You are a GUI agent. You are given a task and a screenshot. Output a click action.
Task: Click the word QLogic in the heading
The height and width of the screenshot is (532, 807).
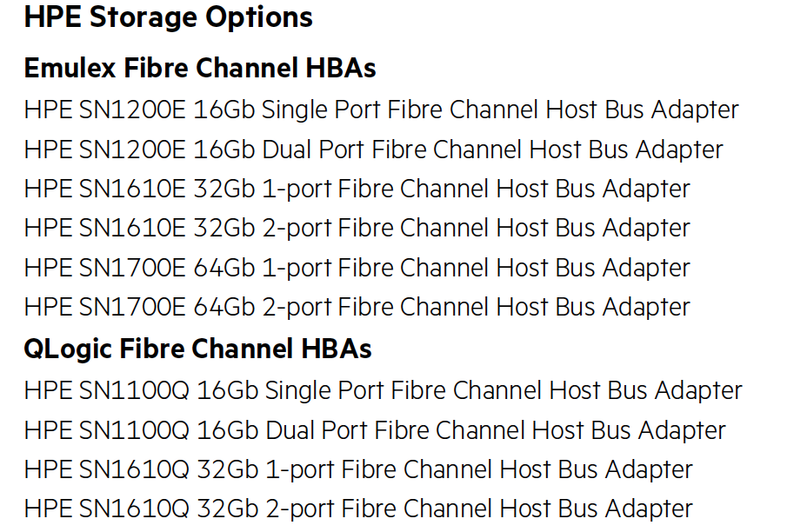pyautogui.click(x=69, y=350)
